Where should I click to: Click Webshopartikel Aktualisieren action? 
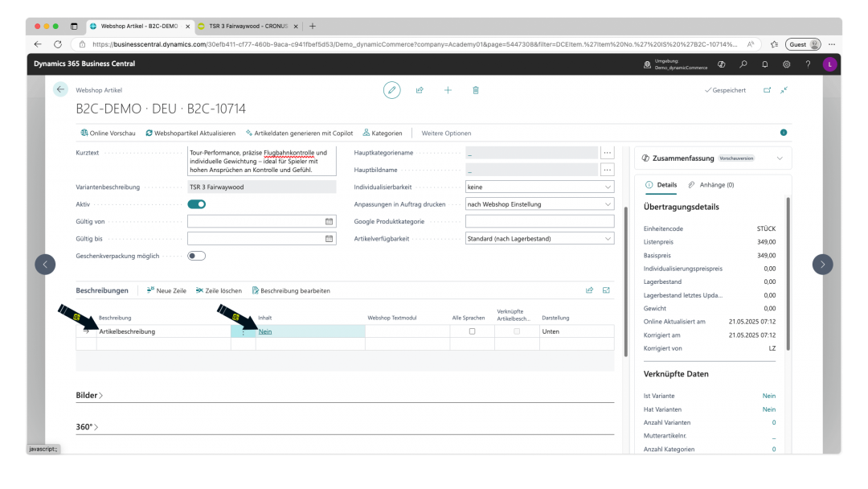point(190,134)
